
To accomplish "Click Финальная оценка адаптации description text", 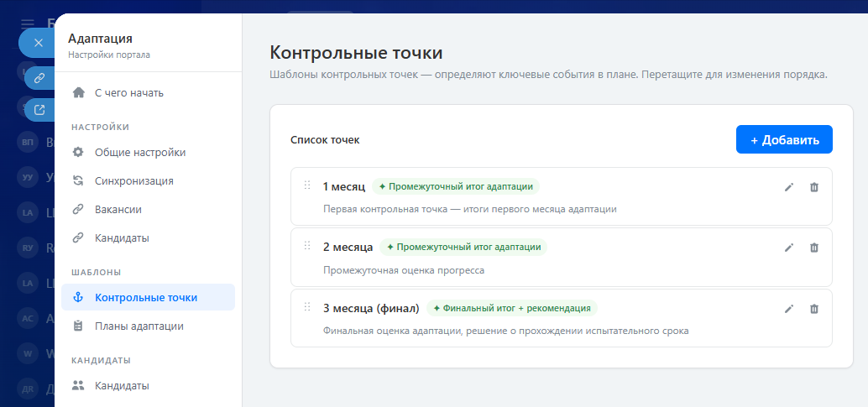I will point(506,331).
